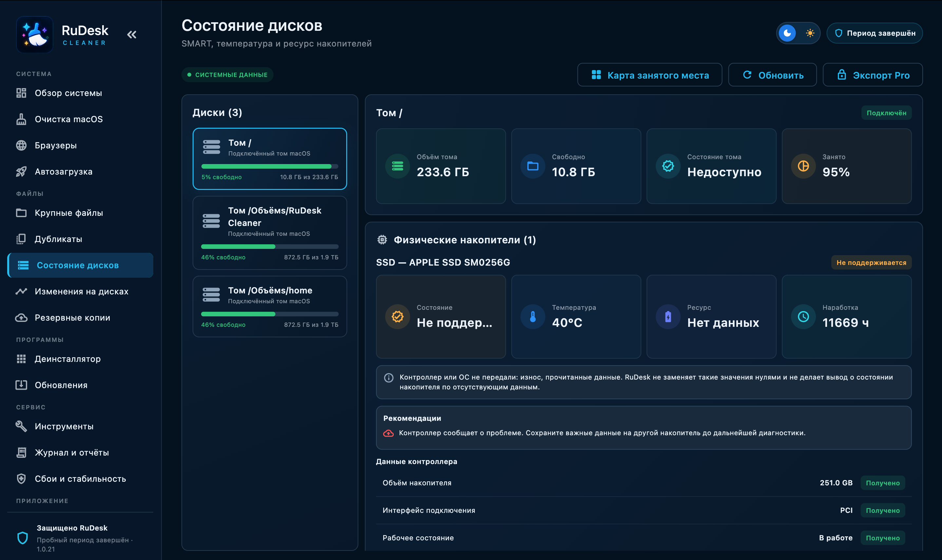Click the RuDesk Cleaner broom logo
This screenshot has height=560, width=942.
[35, 35]
